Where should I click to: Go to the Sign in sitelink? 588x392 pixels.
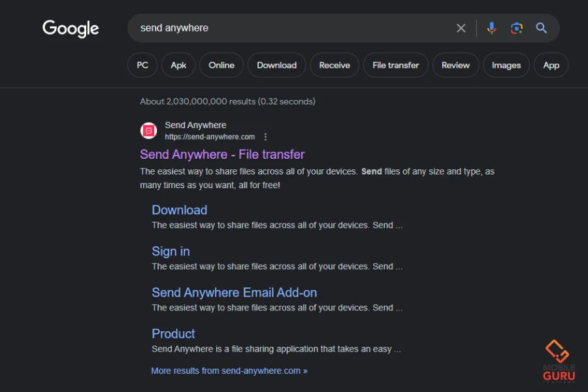171,252
